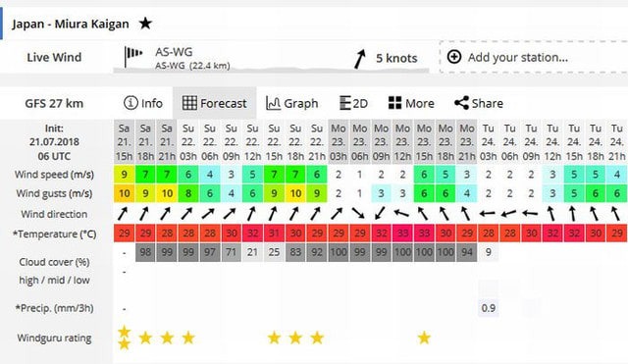Click the Live Wind label
This screenshot has height=364, width=628.
tap(54, 57)
